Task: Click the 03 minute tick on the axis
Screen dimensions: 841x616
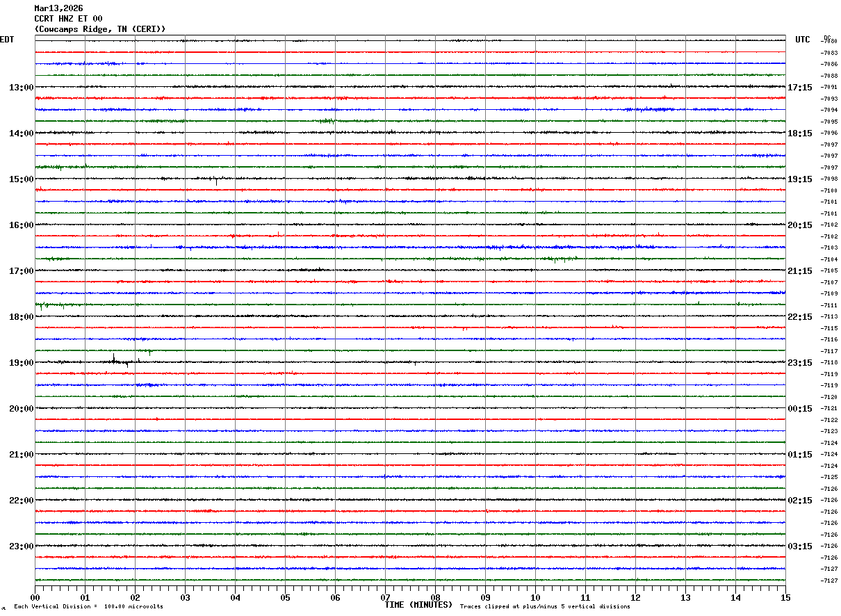Action: tap(185, 597)
